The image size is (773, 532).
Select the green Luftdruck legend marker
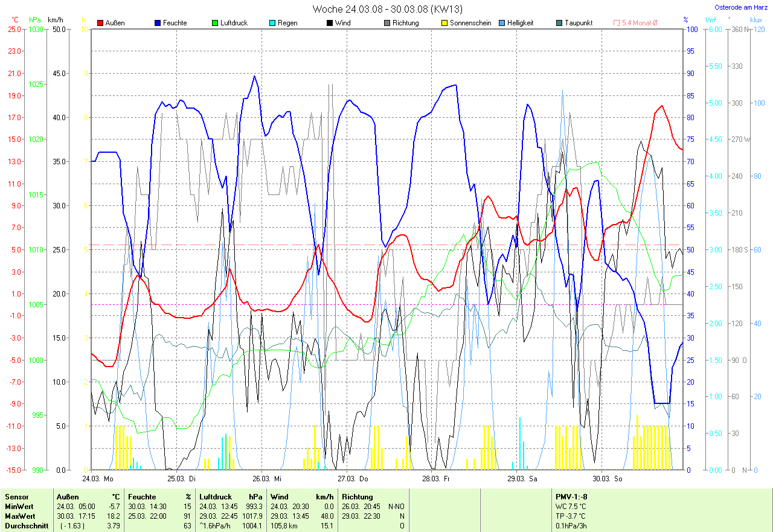coord(215,23)
